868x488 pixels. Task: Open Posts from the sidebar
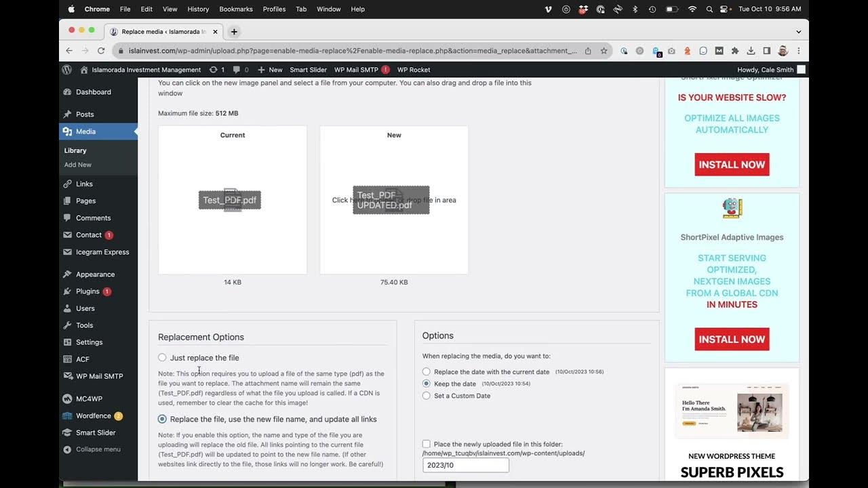85,115
